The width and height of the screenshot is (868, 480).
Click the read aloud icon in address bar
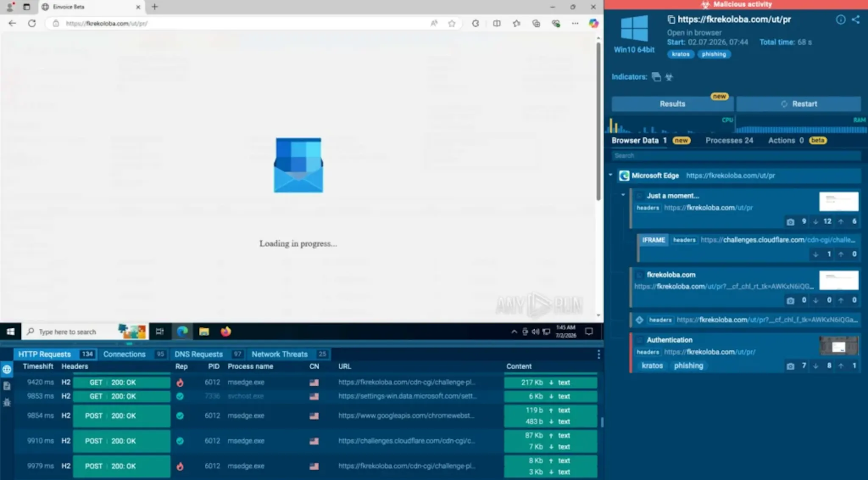[x=434, y=23]
